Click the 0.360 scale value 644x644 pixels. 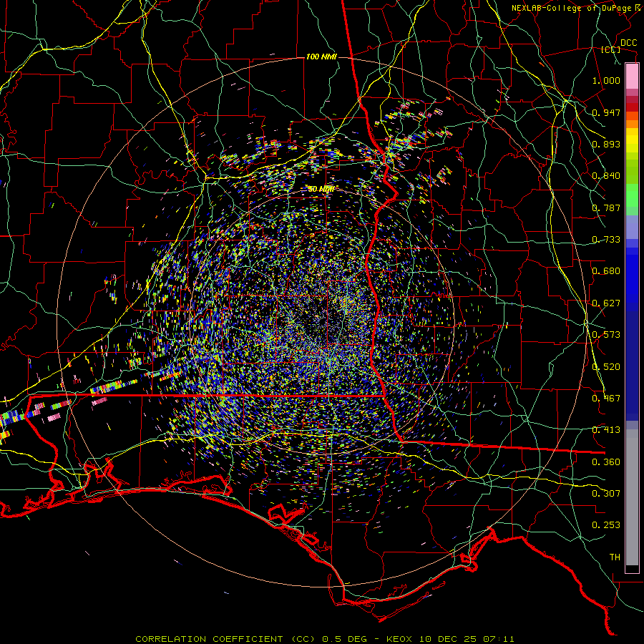[606, 462]
